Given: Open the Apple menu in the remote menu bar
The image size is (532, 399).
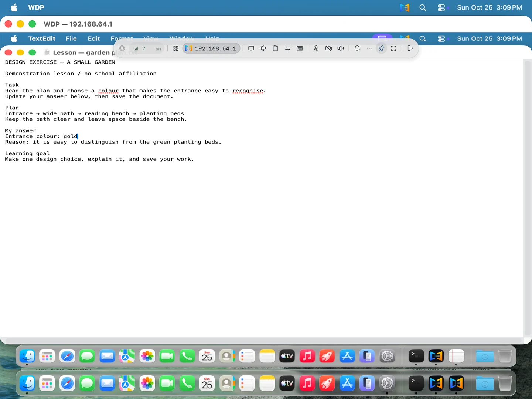Looking at the screenshot, I should point(14,38).
